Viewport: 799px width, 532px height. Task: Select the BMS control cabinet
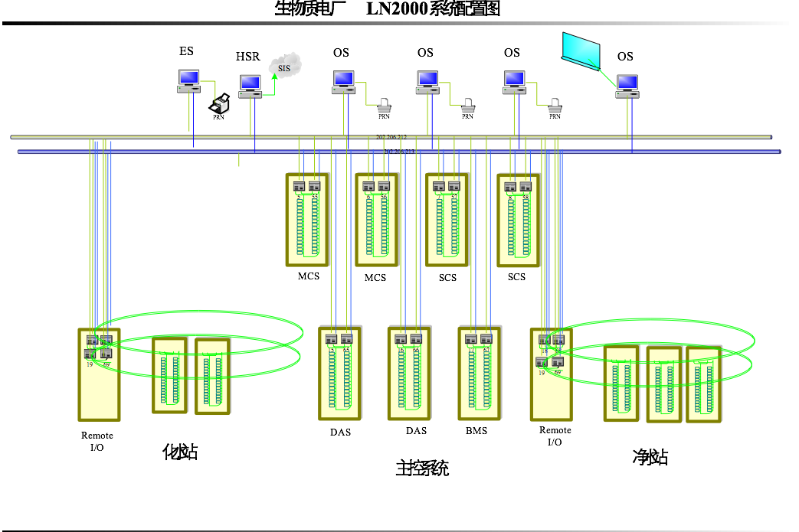tap(479, 374)
